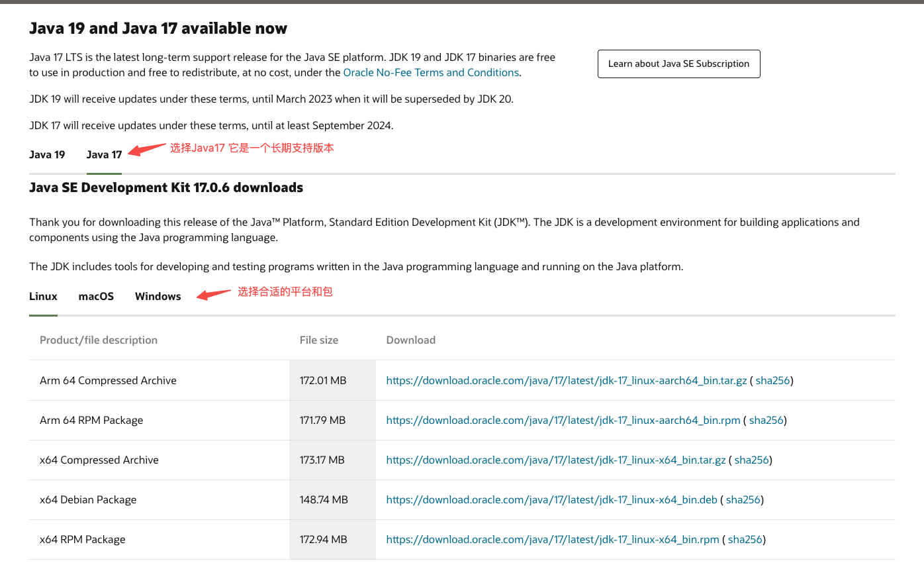
Task: Click the 173.17 MB file size
Action: [x=322, y=460]
